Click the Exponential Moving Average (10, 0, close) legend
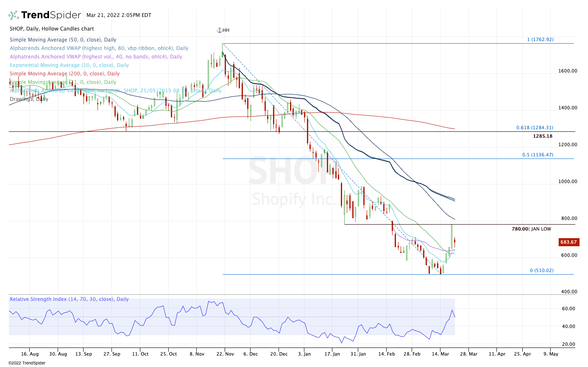This screenshot has height=367, width=588. coord(69,65)
